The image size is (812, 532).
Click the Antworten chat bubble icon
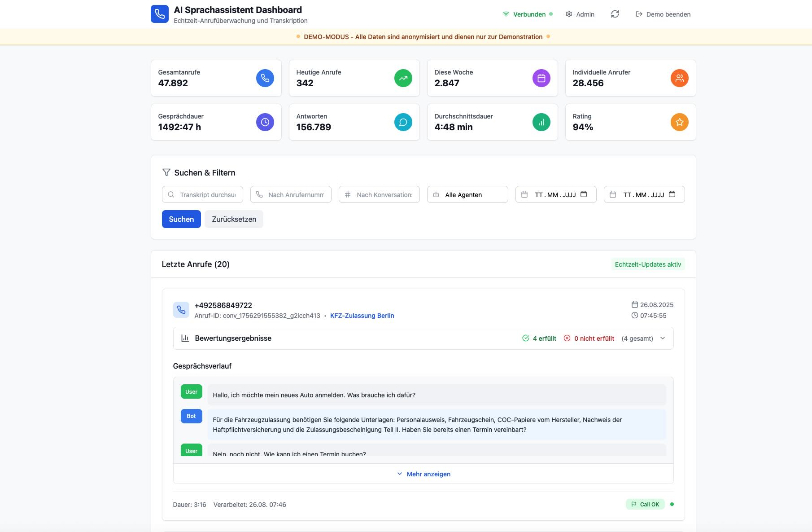point(403,122)
